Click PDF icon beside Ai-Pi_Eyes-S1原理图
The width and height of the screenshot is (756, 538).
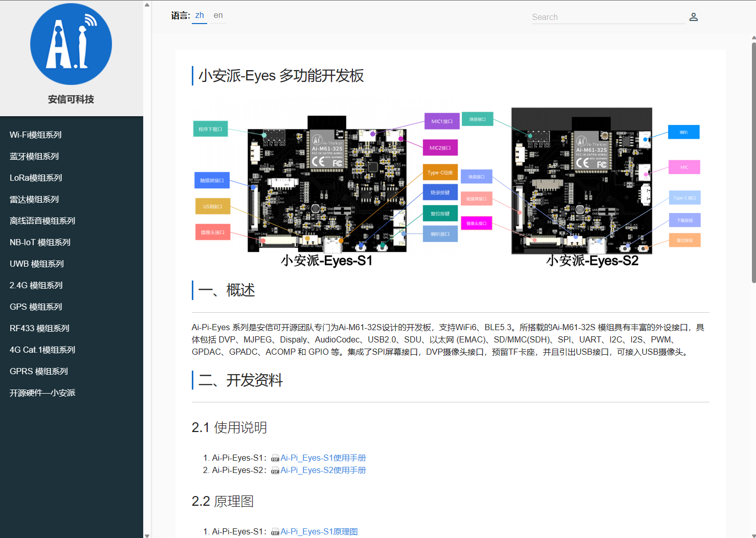[275, 532]
